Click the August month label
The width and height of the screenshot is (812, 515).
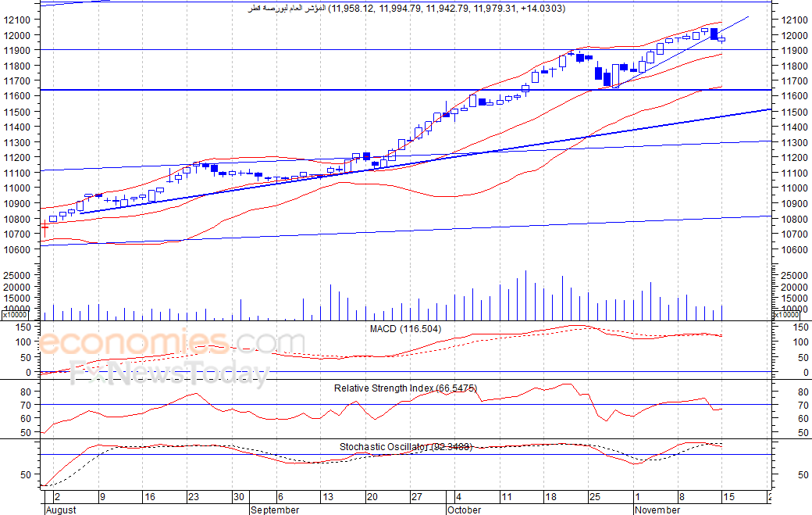point(61,510)
